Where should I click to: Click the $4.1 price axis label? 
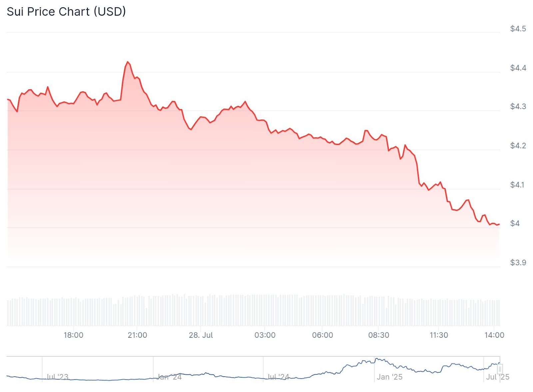click(x=518, y=185)
